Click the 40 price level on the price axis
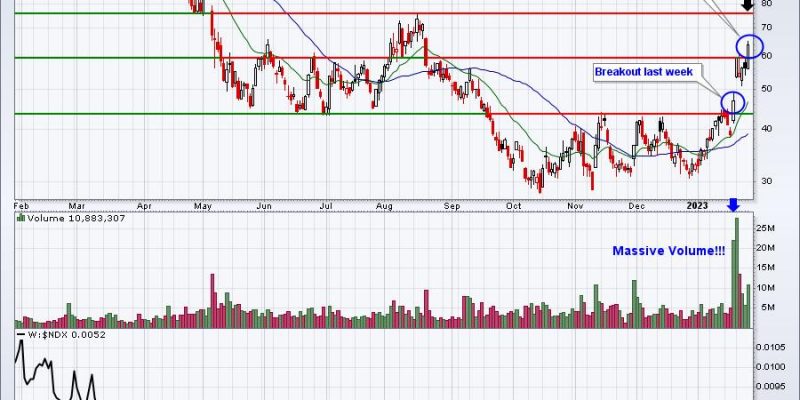This screenshot has width=800, height=400. click(766, 129)
